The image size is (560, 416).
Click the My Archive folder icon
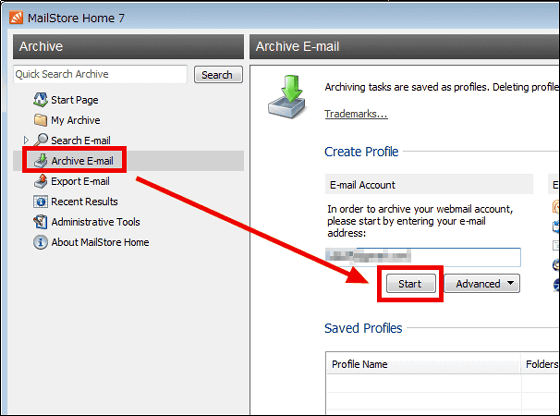coord(40,120)
